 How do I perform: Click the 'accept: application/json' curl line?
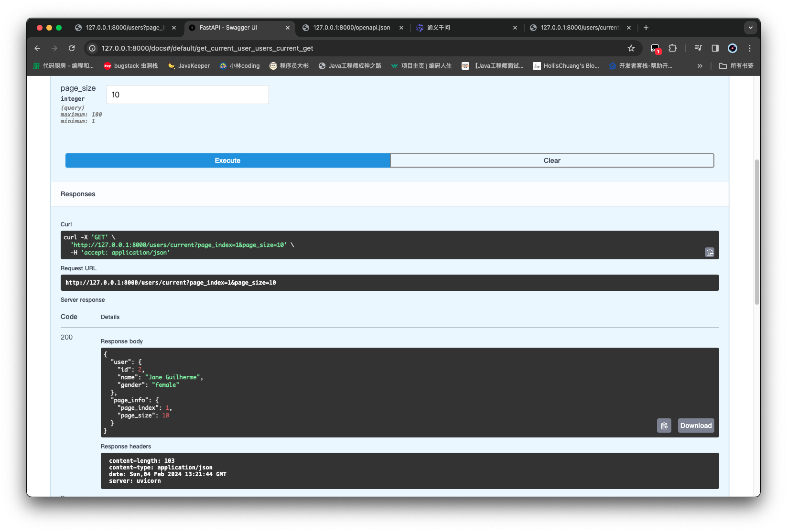pos(120,253)
